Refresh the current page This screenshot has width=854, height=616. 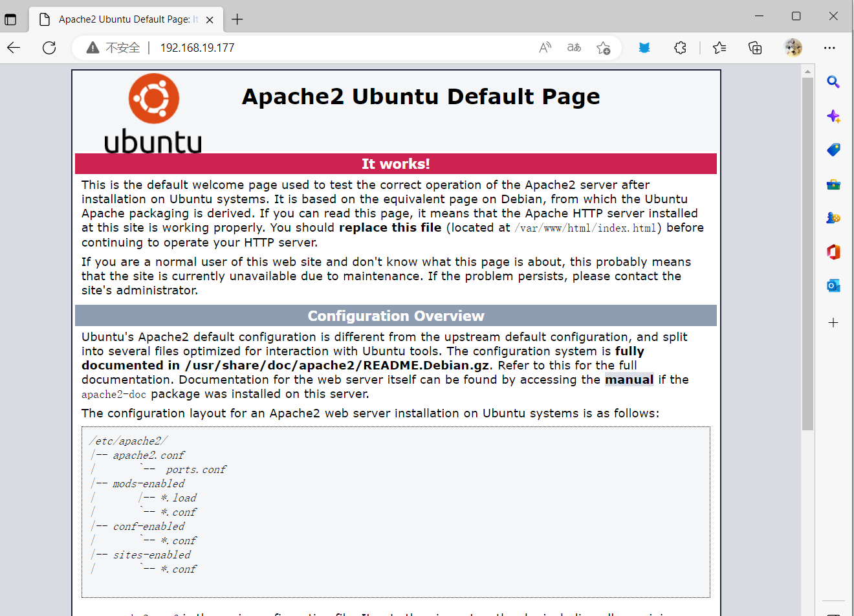click(x=49, y=48)
